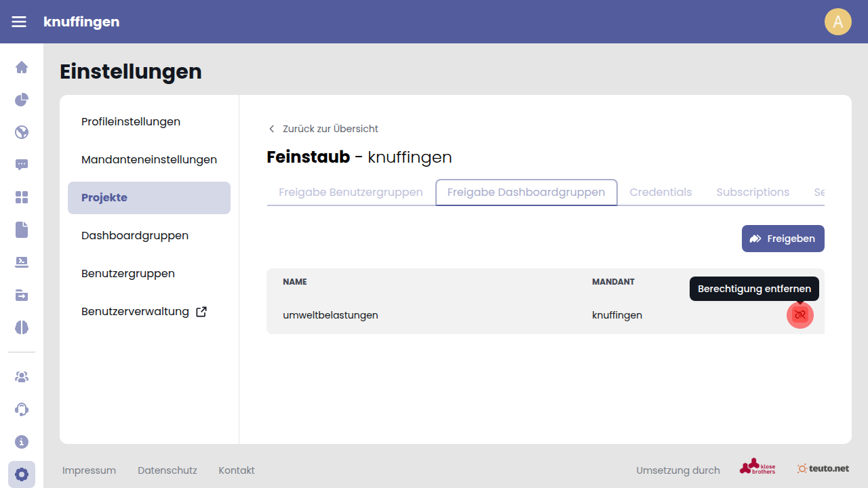Click the home icon in sidebar
The image size is (868, 488).
(x=22, y=67)
